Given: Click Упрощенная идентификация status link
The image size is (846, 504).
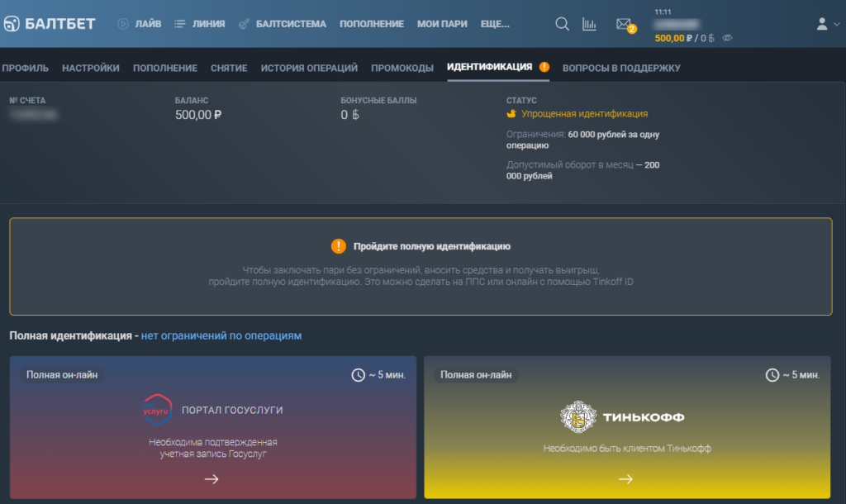Looking at the screenshot, I should pyautogui.click(x=584, y=114).
